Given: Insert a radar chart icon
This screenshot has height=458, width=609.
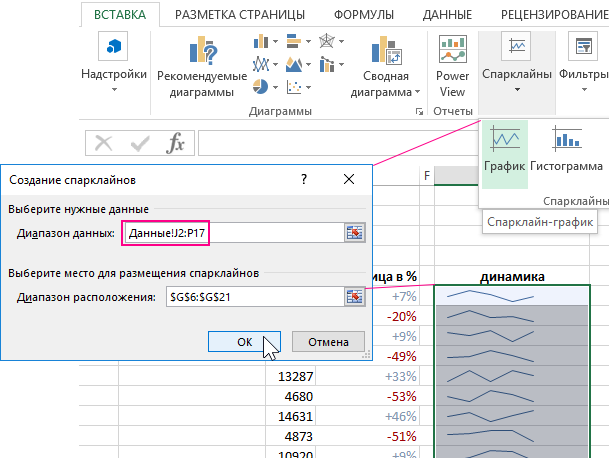Looking at the screenshot, I should tap(327, 41).
